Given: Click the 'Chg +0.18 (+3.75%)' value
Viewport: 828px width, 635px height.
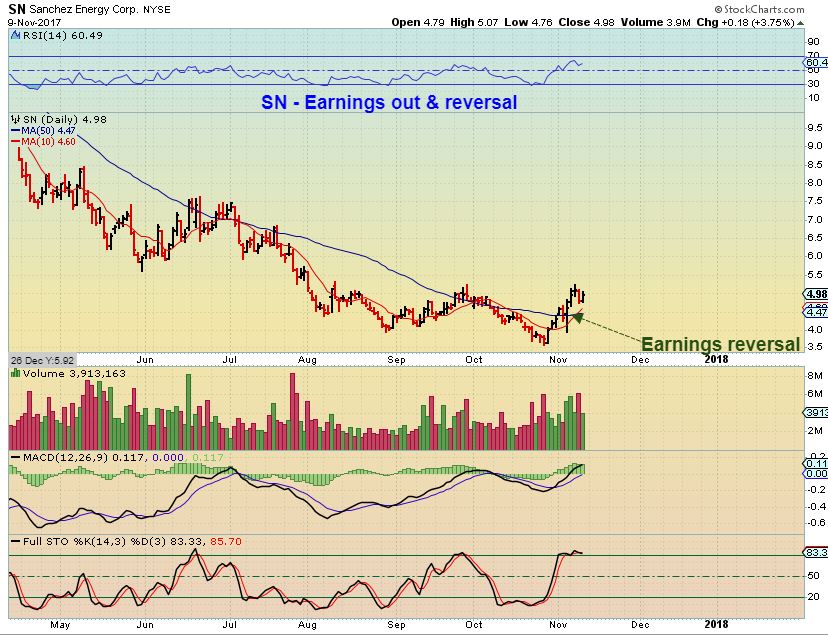Looking at the screenshot, I should (x=745, y=23).
